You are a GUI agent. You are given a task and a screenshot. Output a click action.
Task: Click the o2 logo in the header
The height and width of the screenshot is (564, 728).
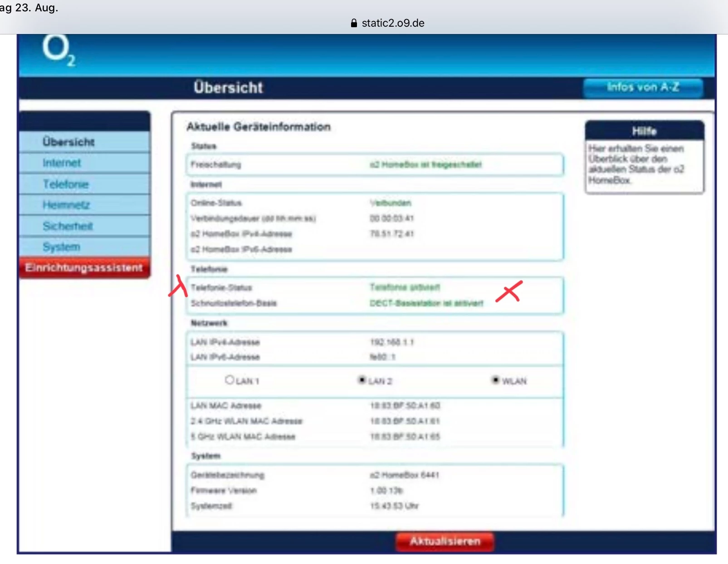pyautogui.click(x=59, y=51)
